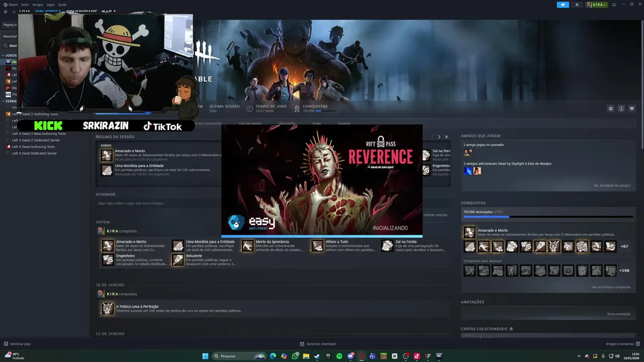Open Sal na Ferida achievement icon in activity feed

(x=387, y=245)
